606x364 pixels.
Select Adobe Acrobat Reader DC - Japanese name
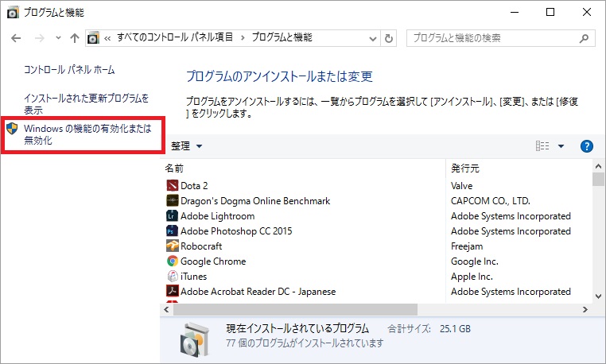tap(258, 292)
